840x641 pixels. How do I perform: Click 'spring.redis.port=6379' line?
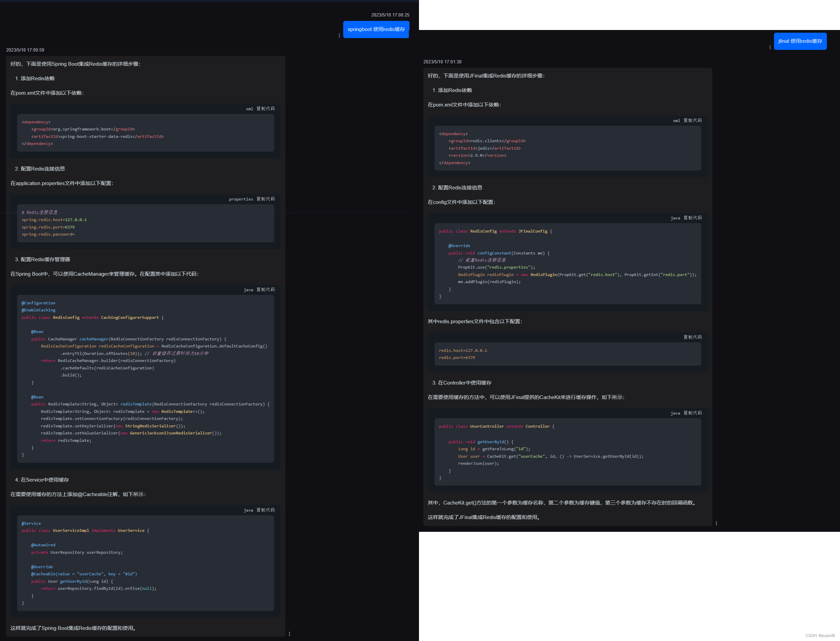(x=48, y=227)
